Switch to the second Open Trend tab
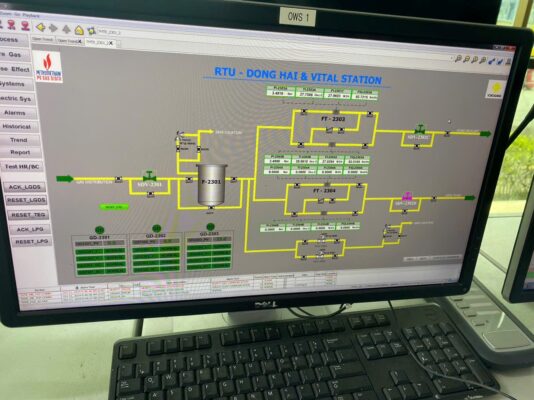This screenshot has width=534, height=400. pyautogui.click(x=69, y=41)
